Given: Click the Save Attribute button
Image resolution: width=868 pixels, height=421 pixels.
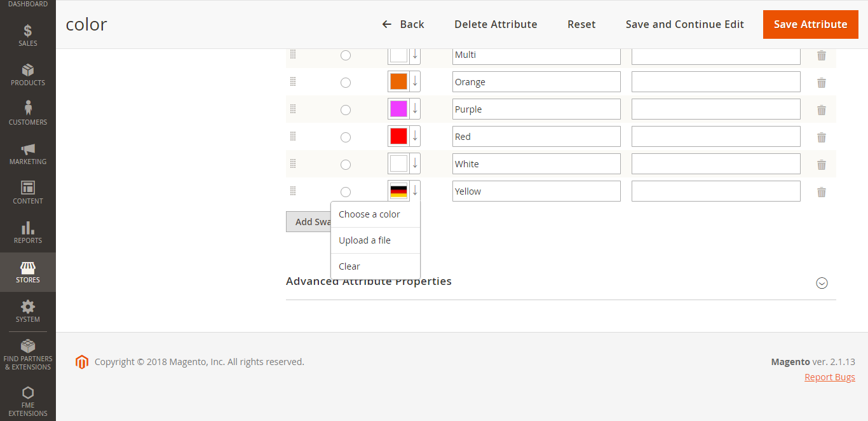Looking at the screenshot, I should (x=811, y=24).
